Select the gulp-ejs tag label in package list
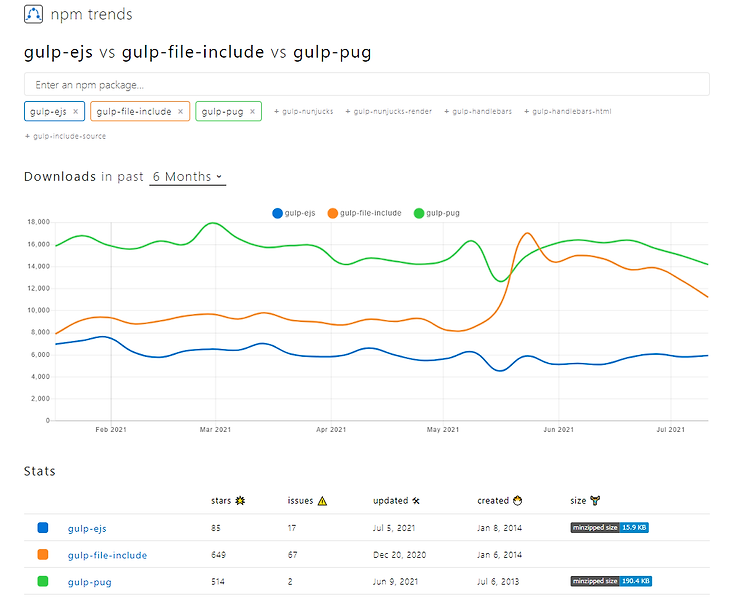750x612 pixels. 48,111
